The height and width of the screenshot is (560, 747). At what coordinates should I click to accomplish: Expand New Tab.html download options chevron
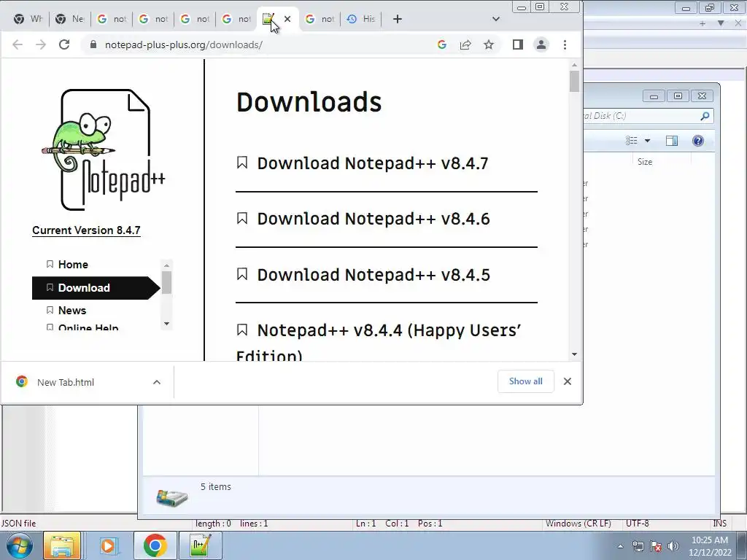[x=157, y=382]
